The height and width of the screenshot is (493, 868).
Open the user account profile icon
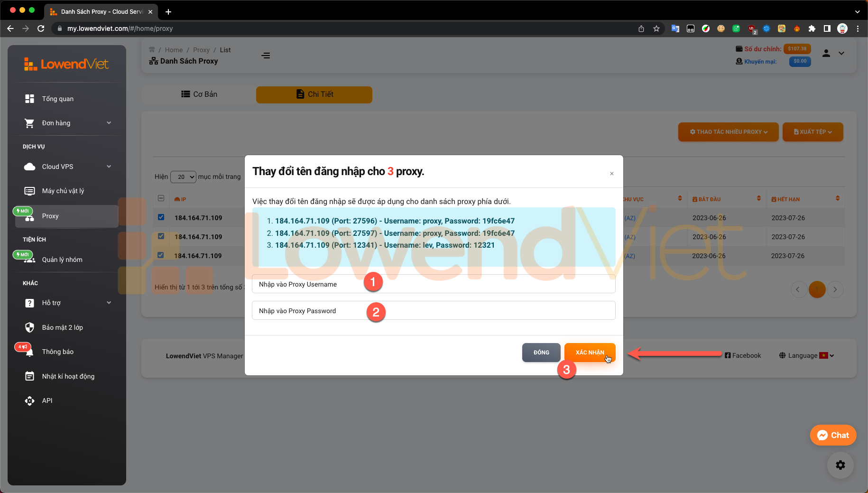click(826, 53)
